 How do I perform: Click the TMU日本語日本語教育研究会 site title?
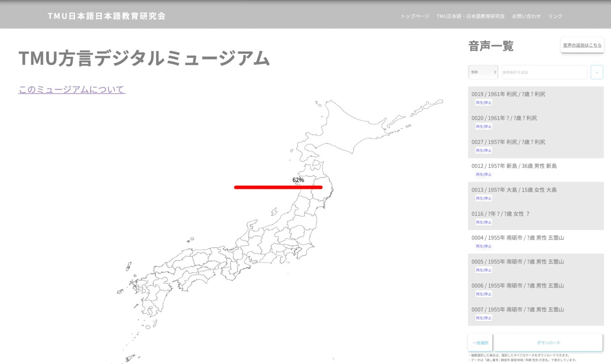[x=107, y=16]
